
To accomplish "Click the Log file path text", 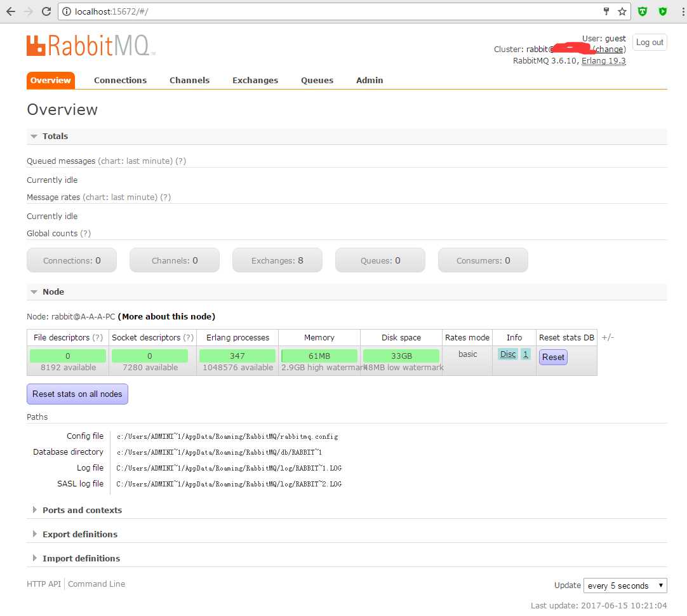I will pos(229,468).
